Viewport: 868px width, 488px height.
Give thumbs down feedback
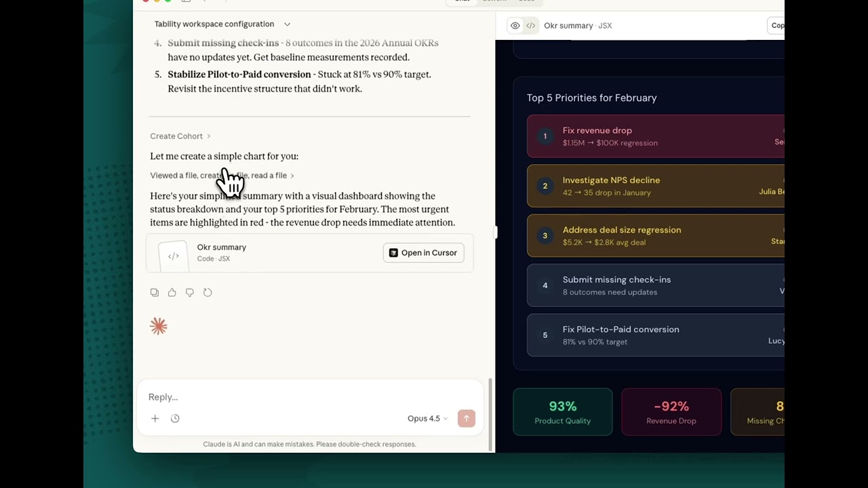pyautogui.click(x=190, y=293)
